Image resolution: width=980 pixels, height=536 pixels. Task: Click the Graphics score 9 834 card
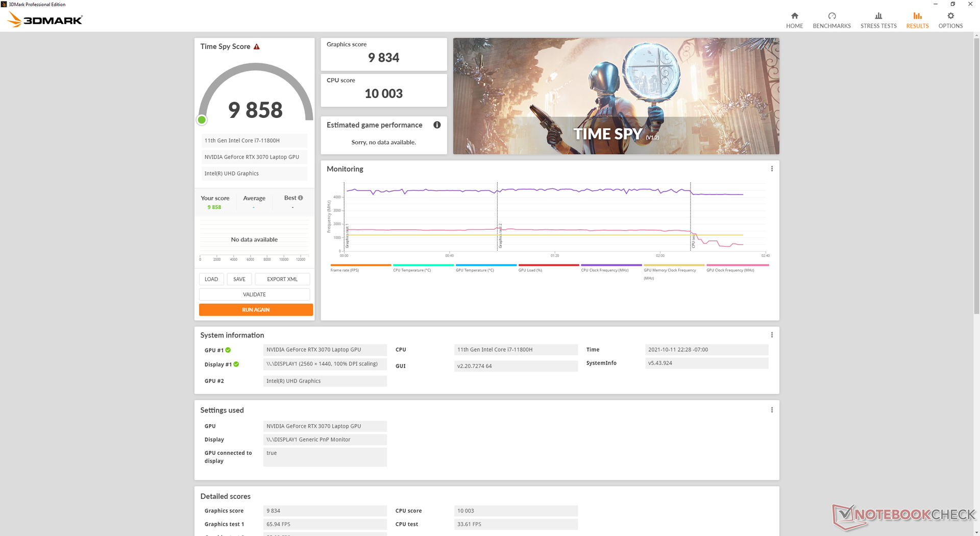384,54
